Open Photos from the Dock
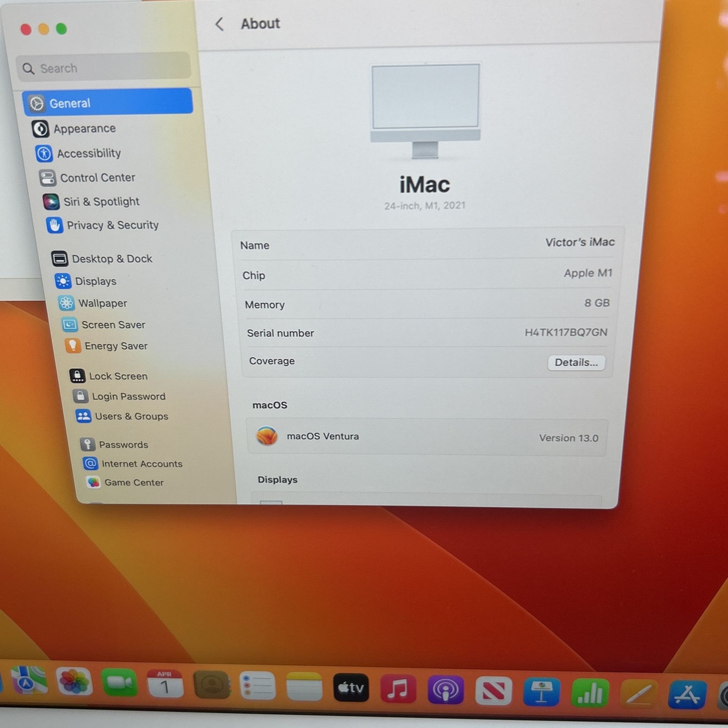 tap(74, 682)
